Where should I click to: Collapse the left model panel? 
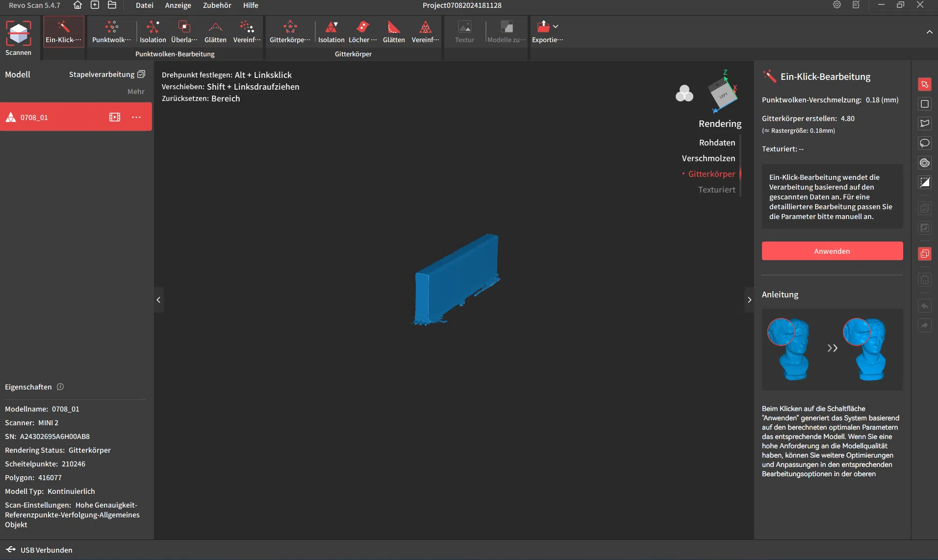[x=158, y=300]
